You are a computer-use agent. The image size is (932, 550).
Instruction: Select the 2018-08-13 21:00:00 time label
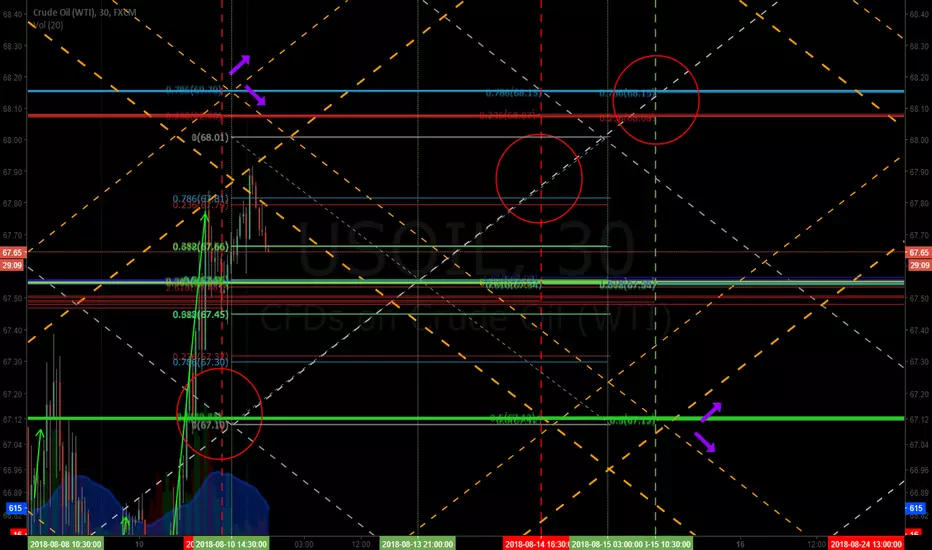(417, 544)
